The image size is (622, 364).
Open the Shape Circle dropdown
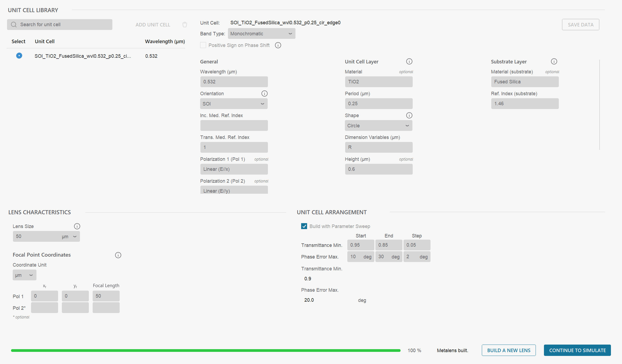pos(378,126)
